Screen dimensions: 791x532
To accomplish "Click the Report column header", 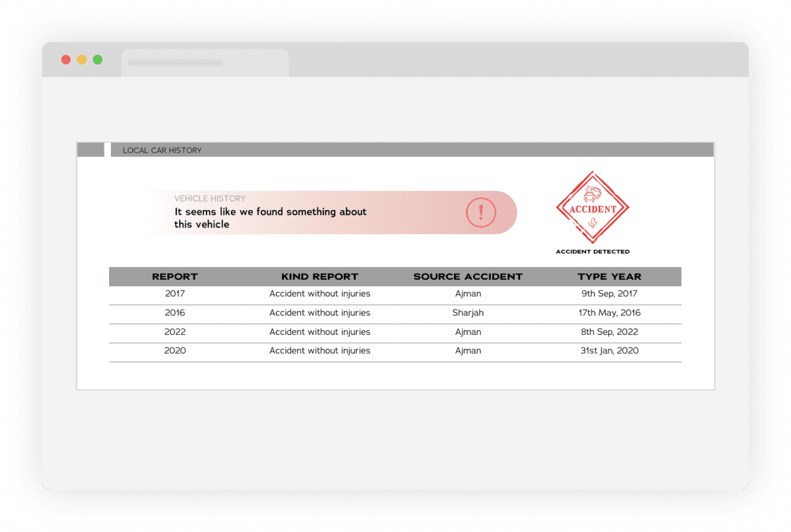I will coord(175,277).
